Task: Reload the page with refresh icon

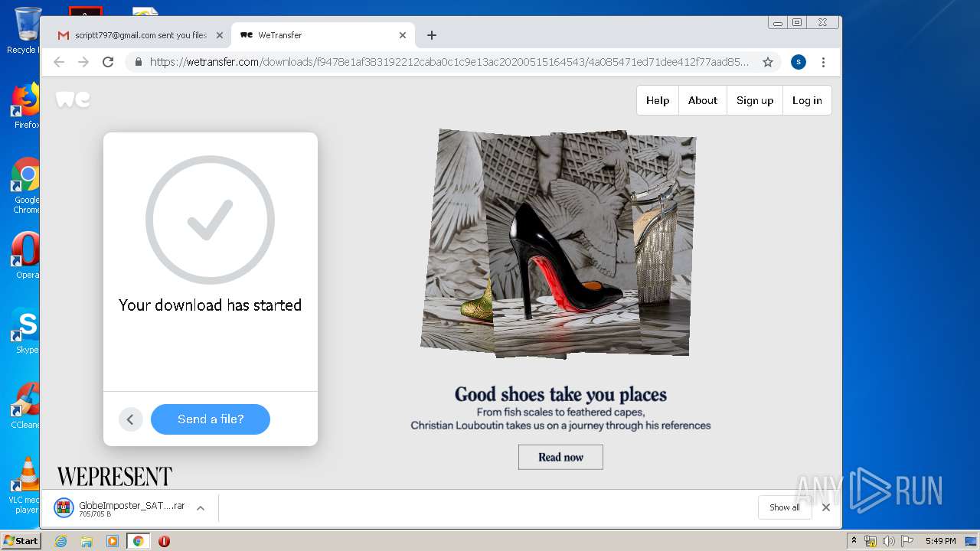Action: [x=108, y=62]
